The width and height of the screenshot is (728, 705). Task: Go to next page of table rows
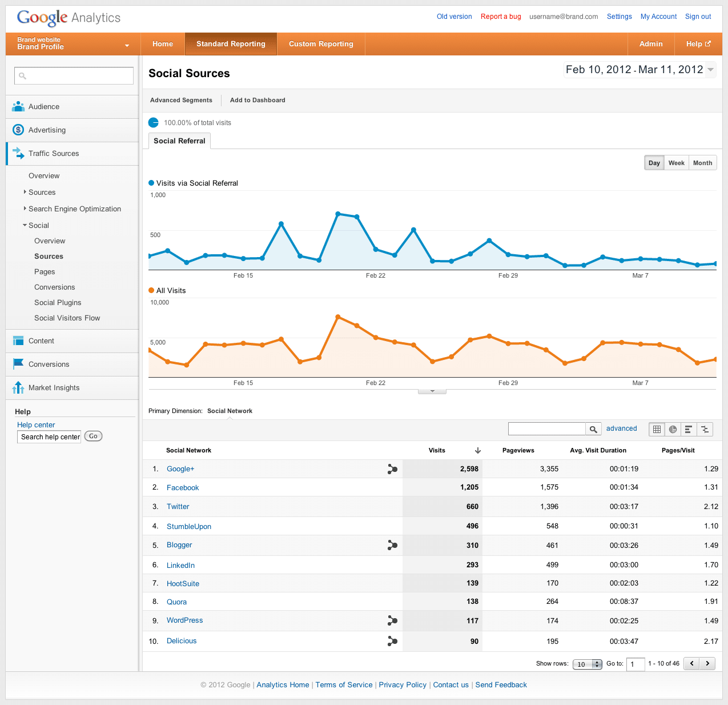pos(707,663)
